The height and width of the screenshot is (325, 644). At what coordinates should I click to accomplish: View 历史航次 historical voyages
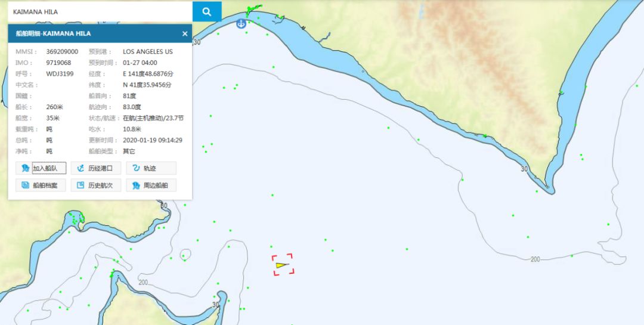click(x=95, y=185)
